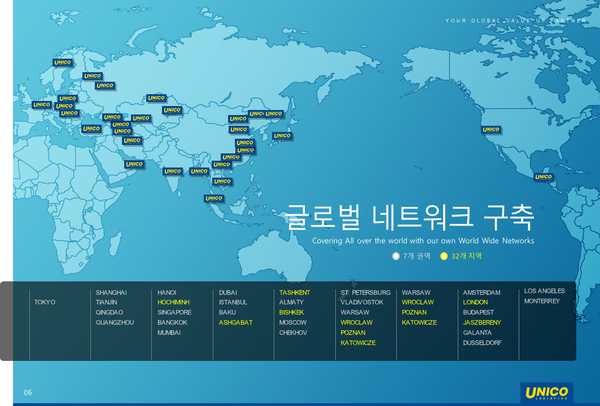600x406 pixels.
Task: Click the AMSTERDAM city label
Action: 481,292
